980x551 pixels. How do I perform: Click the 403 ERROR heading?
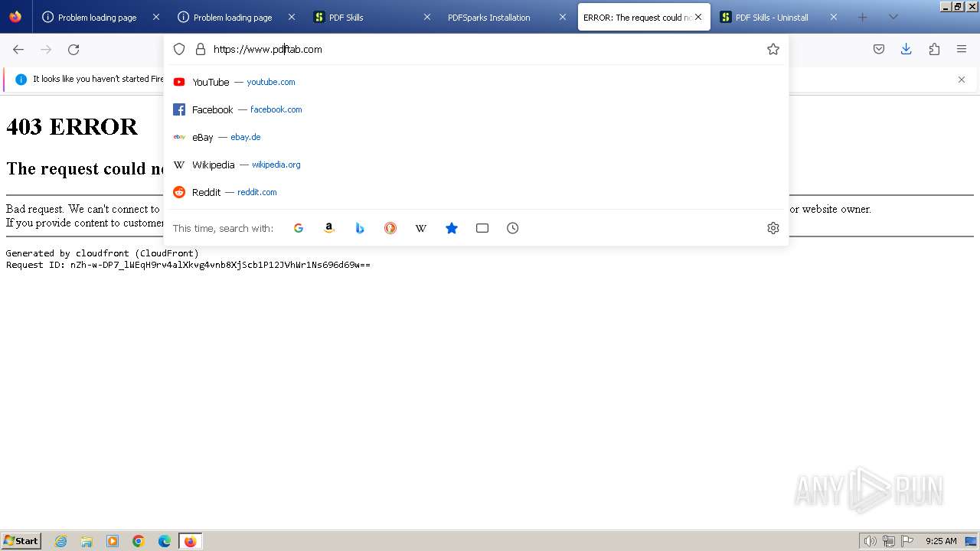coord(72,126)
